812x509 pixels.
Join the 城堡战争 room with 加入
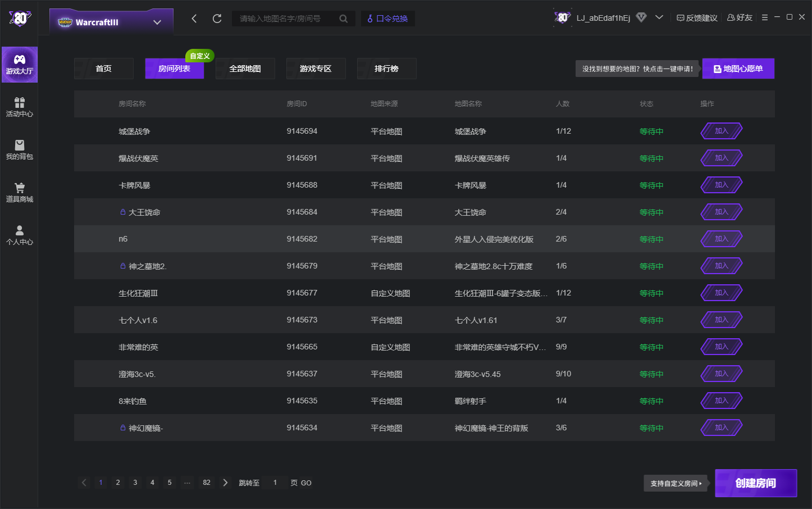(721, 131)
